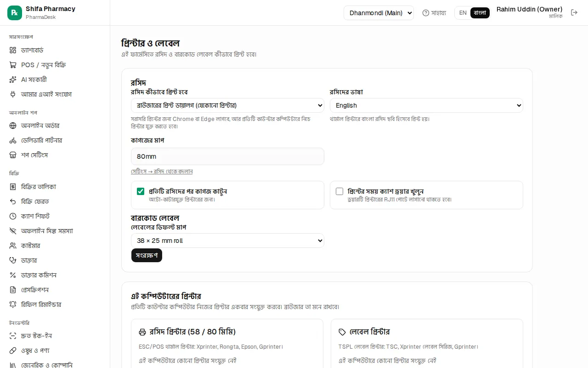Screen dimensions: 588x368
Task: Click the সাহায্য help icon
Action: (426, 13)
